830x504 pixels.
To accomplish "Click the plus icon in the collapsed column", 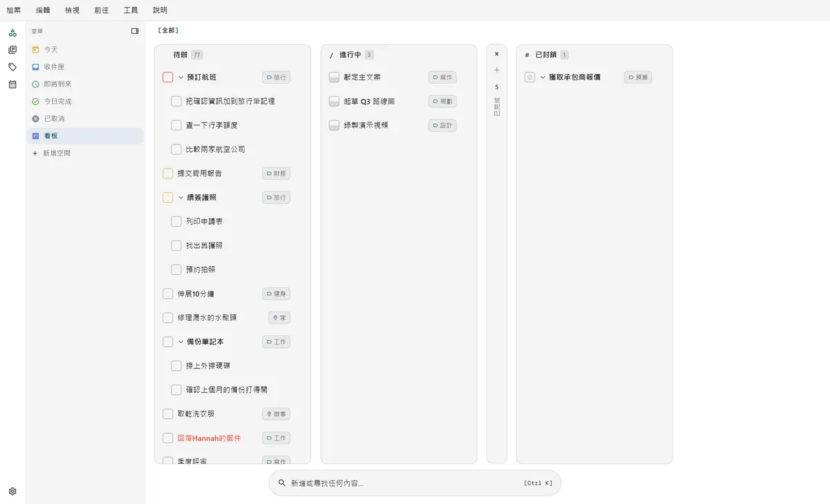I will 497,71.
